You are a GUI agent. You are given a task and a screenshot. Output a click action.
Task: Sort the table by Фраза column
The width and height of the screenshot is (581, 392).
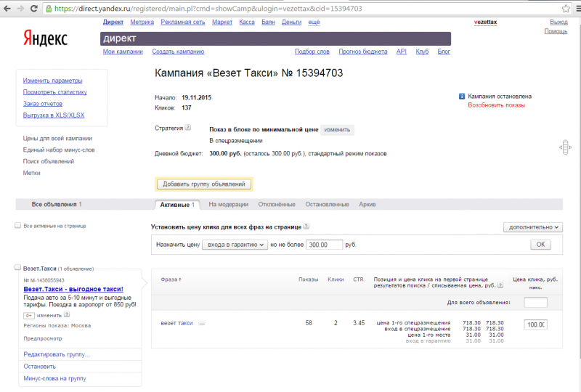click(x=171, y=279)
